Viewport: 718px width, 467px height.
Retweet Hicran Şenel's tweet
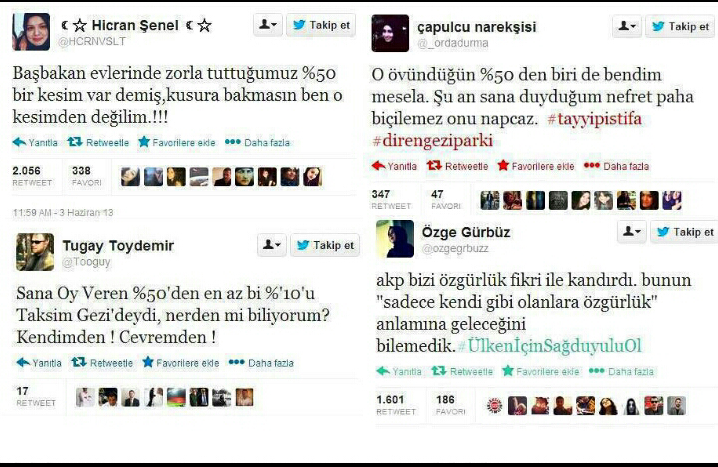(x=98, y=142)
